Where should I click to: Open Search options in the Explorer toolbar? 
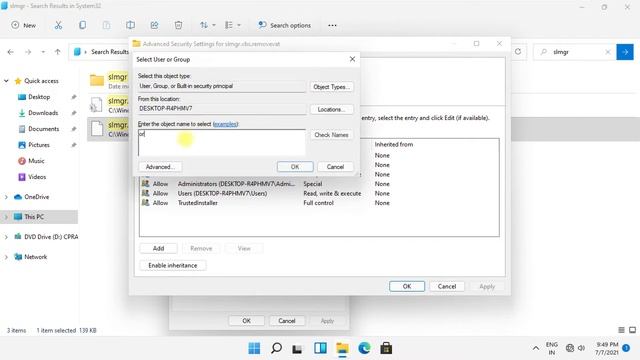click(x=284, y=25)
